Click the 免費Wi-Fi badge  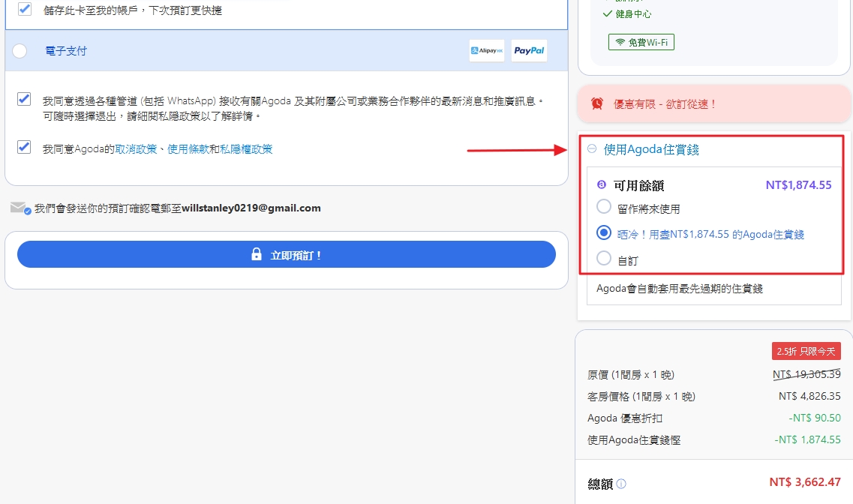641,42
